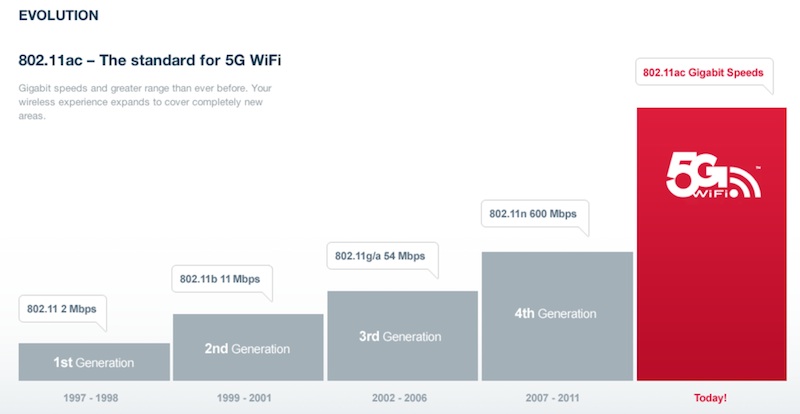Click the WiFi signal waves in the logo
The width and height of the screenshot is (800, 414).
click(x=741, y=183)
